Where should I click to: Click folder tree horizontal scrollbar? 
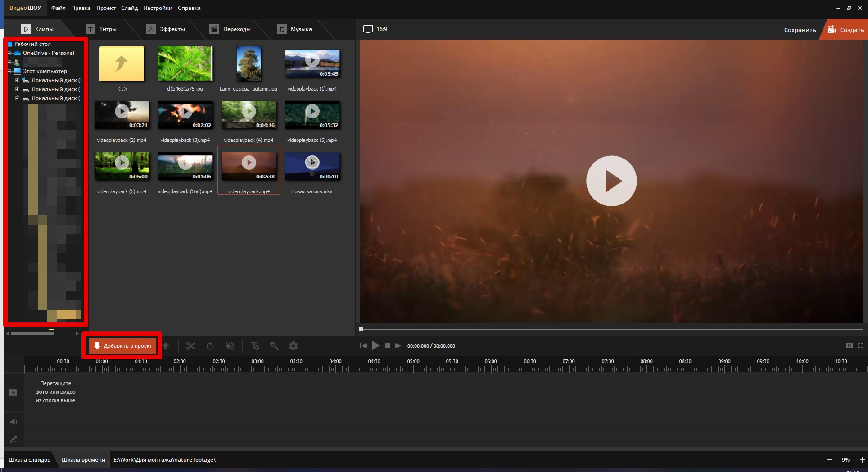tap(32, 334)
